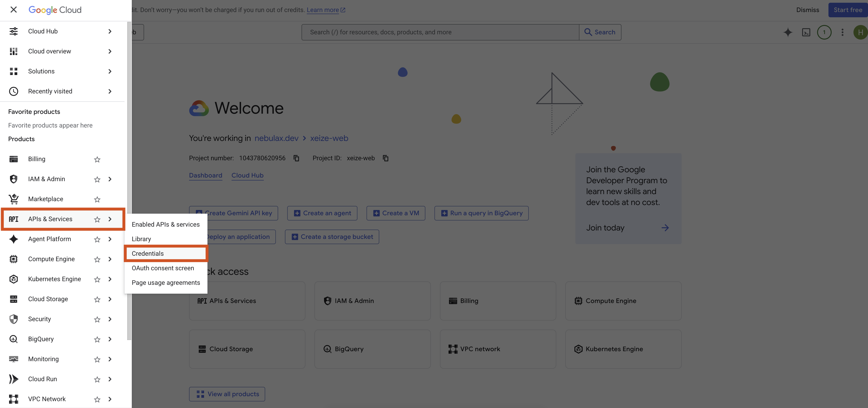Open the Dashboard link under project info
This screenshot has width=868, height=408.
point(206,175)
